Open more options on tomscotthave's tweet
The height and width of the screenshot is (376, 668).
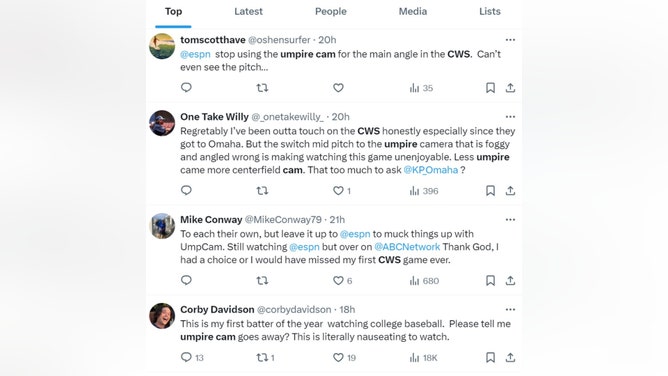click(x=510, y=40)
